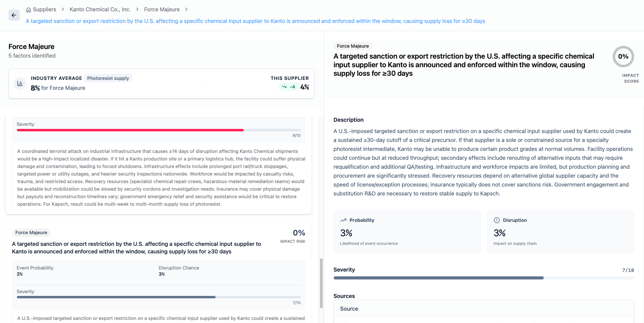Click the home icon beside Suppliers
Image resolution: width=644 pixels, height=323 pixels.
(28, 10)
